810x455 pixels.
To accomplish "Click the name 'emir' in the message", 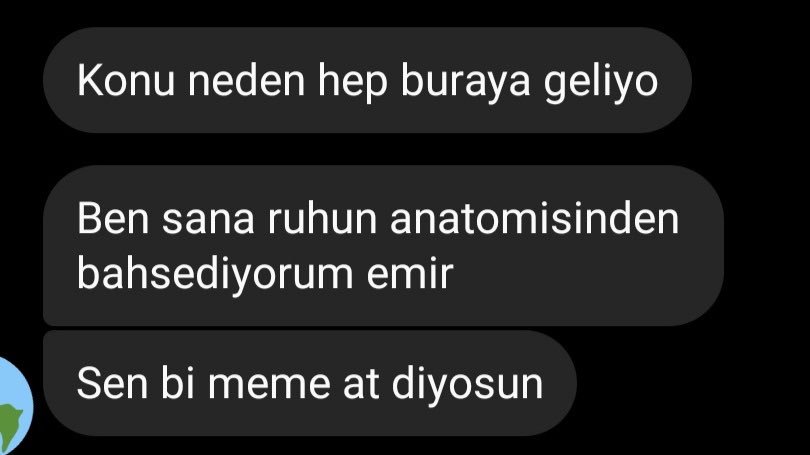I will coord(410,273).
